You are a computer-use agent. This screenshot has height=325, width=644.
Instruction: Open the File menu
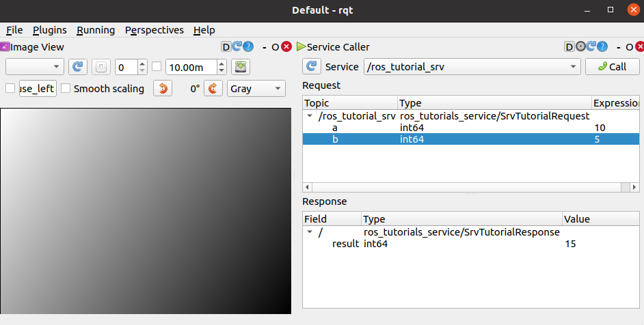point(14,30)
